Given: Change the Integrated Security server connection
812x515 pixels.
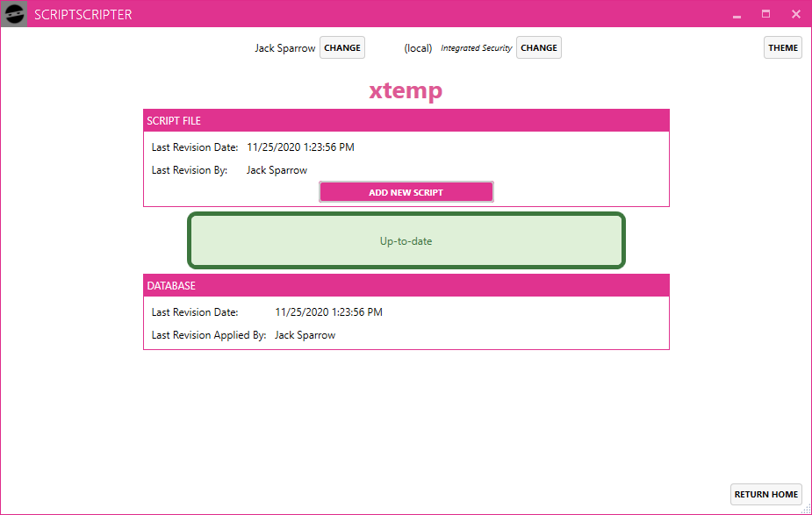Looking at the screenshot, I should [x=539, y=47].
